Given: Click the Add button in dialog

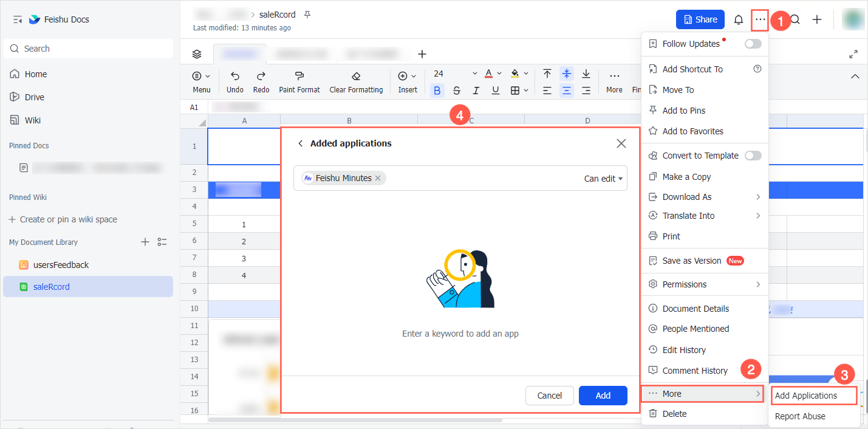Looking at the screenshot, I should (x=603, y=396).
